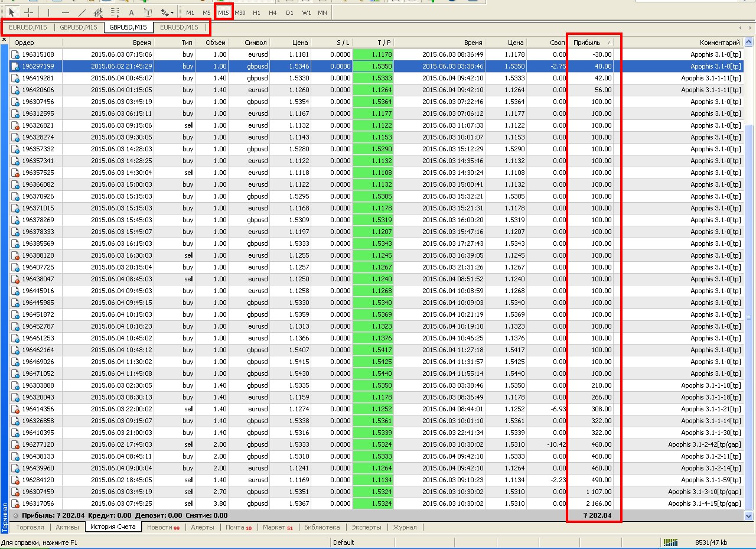Open the Новости tab
The height and width of the screenshot is (549, 756).
(x=163, y=527)
